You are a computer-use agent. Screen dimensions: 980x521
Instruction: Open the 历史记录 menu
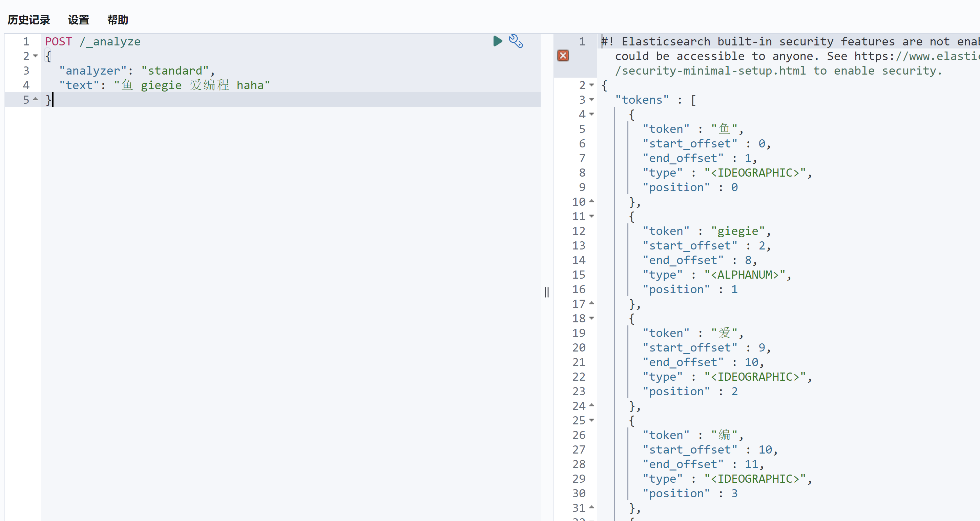pos(29,20)
